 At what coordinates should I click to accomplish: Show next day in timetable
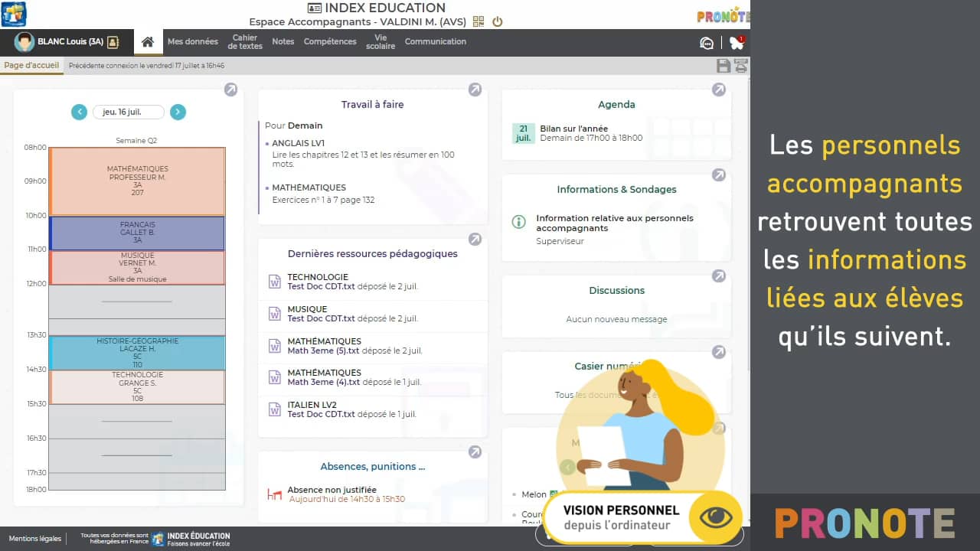pos(178,112)
